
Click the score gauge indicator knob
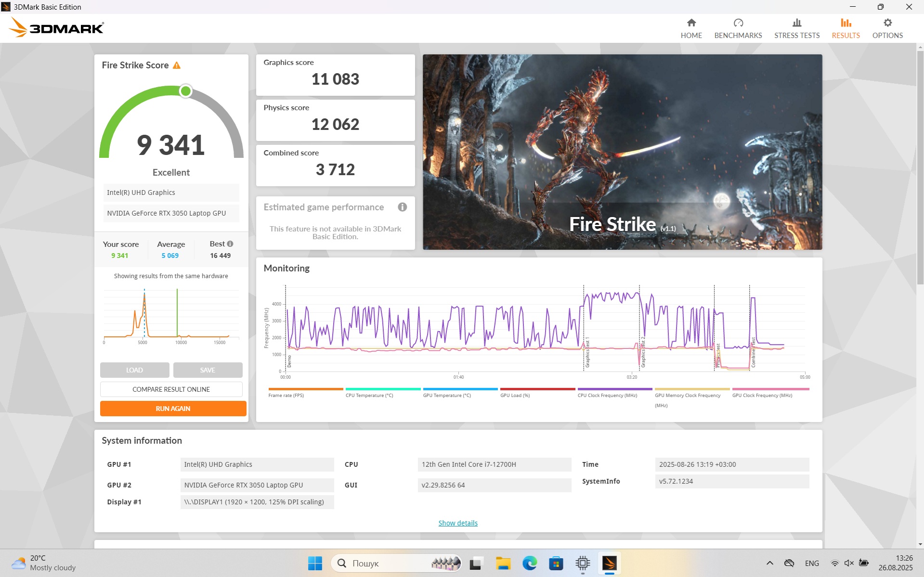click(x=185, y=91)
